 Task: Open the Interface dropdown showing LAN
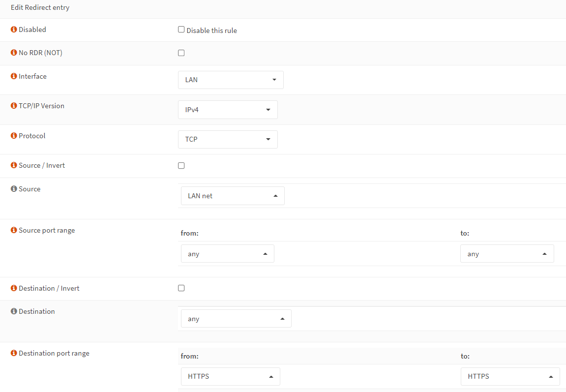(231, 80)
